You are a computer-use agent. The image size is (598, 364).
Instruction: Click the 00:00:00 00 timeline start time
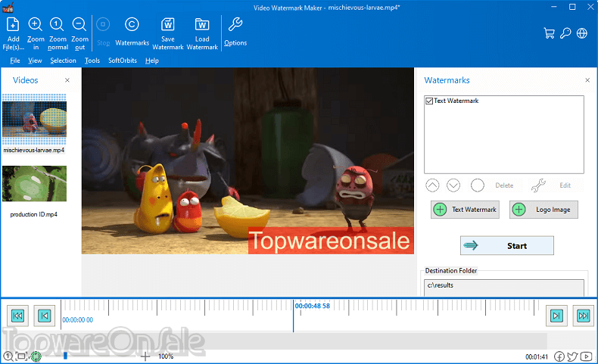[78, 320]
